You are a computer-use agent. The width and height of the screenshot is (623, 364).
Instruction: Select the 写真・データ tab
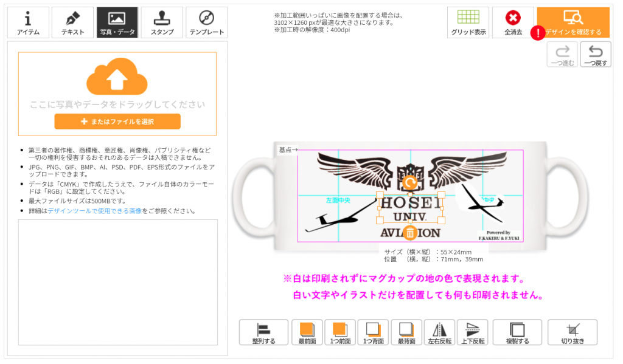(x=117, y=22)
